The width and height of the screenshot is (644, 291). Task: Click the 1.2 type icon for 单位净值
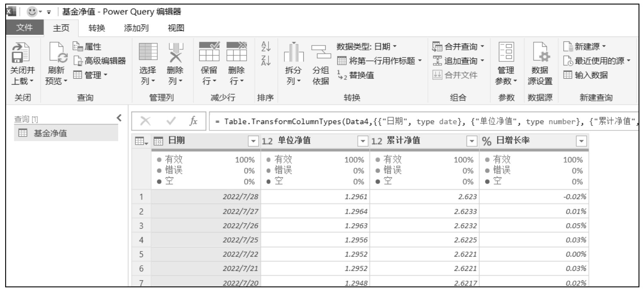click(268, 141)
